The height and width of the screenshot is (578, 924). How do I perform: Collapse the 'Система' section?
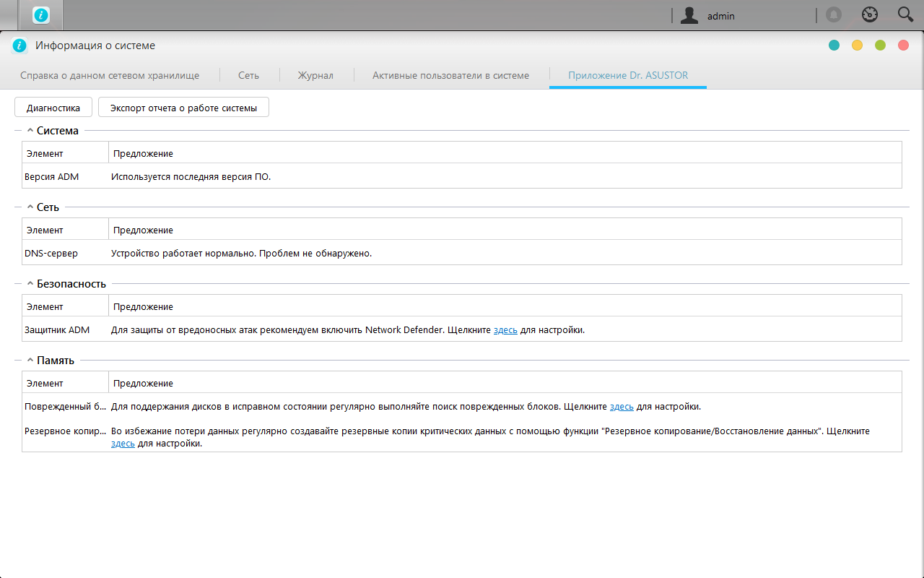pos(30,131)
